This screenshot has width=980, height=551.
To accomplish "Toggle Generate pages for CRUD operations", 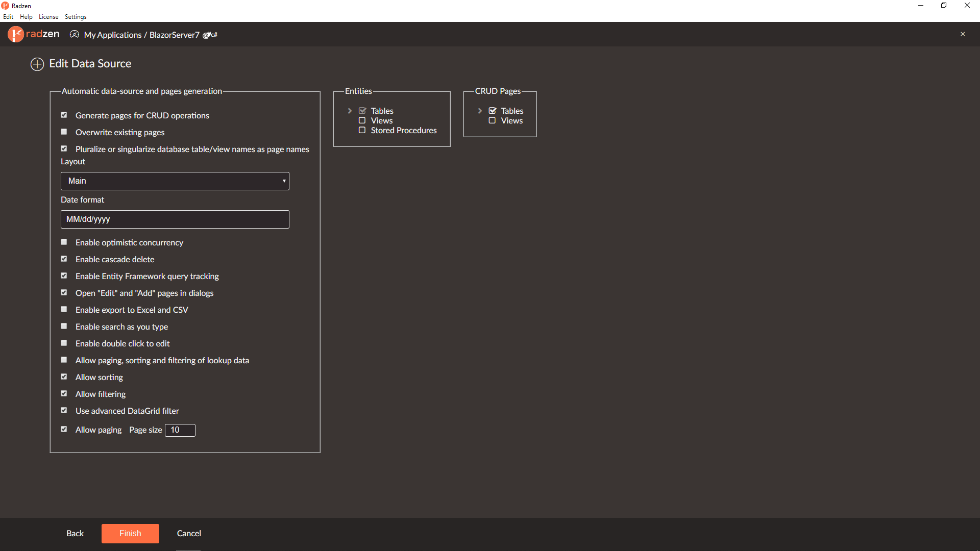I will (x=64, y=115).
